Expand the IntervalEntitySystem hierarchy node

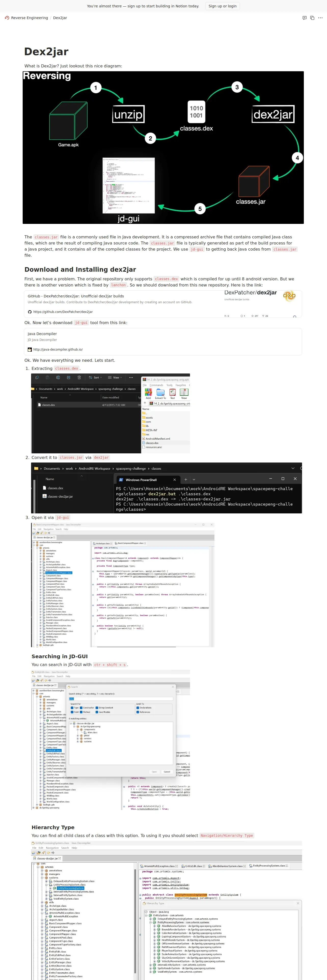pos(150,964)
